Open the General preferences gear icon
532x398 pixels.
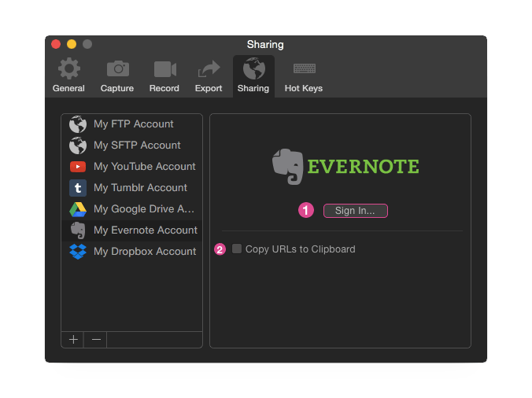tap(69, 68)
